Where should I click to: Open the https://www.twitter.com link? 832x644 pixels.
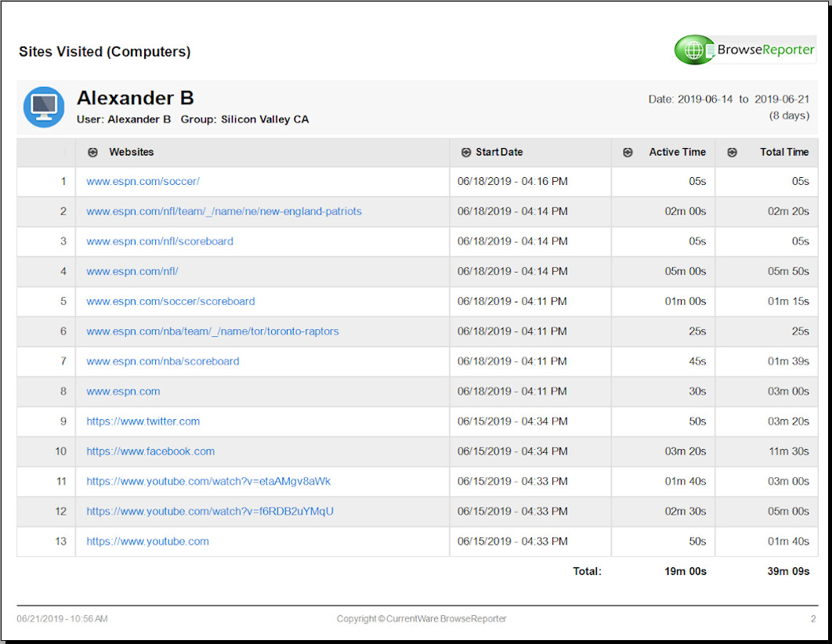click(143, 421)
